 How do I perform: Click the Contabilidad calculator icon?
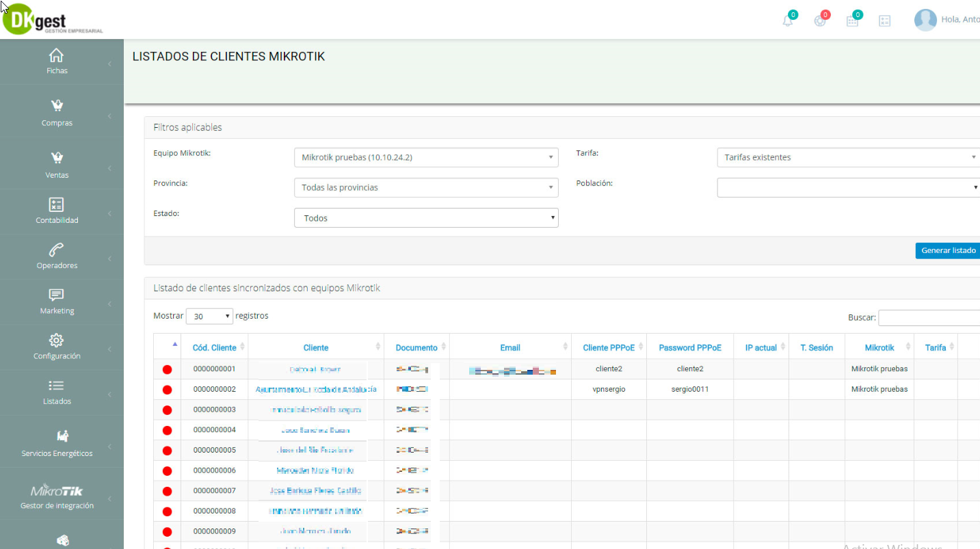57,204
